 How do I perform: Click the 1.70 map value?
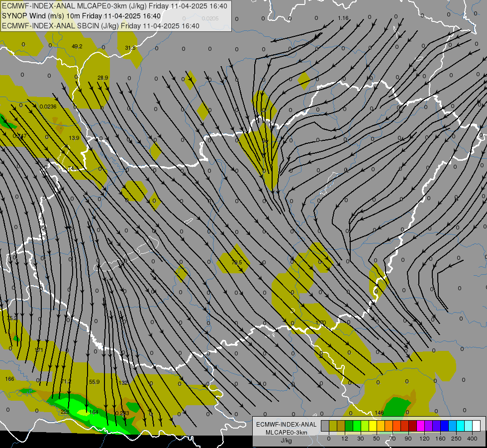pyautogui.click(x=321, y=323)
